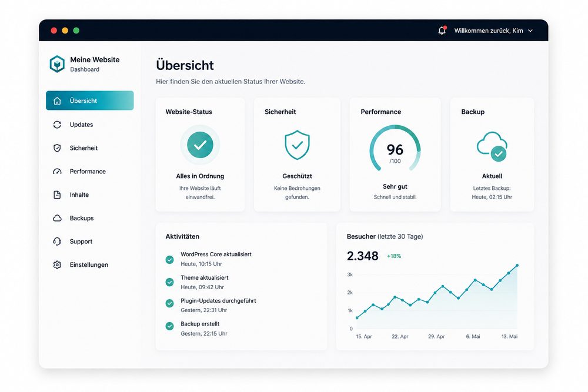Click the 2.348 visitor count

[362, 256]
